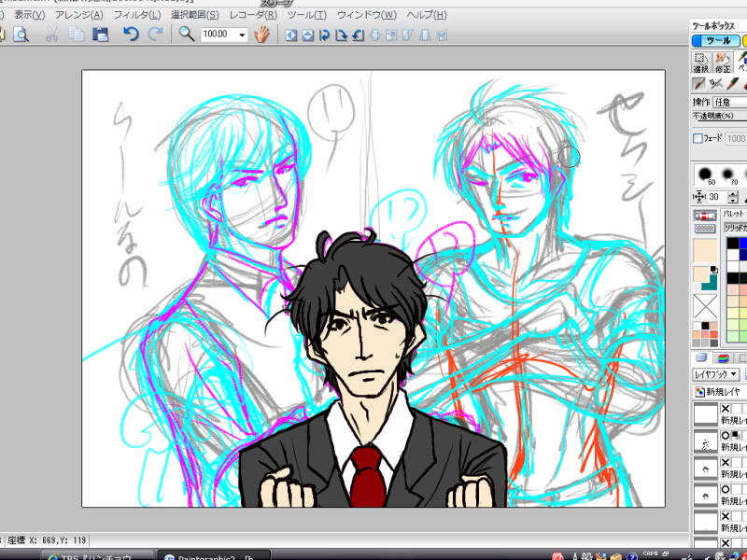Image resolution: width=747 pixels, height=560 pixels.
Task: Select the size 70 soft brush preset
Action: tap(727, 175)
